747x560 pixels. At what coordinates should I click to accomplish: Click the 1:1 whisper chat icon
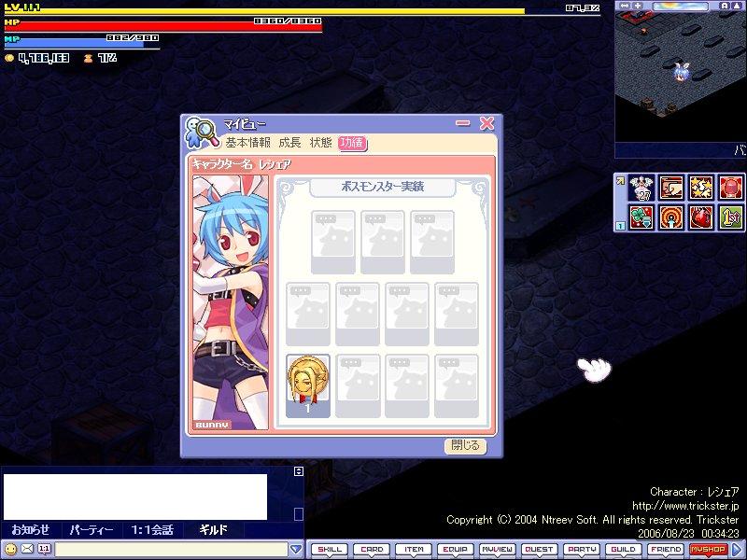point(44,549)
